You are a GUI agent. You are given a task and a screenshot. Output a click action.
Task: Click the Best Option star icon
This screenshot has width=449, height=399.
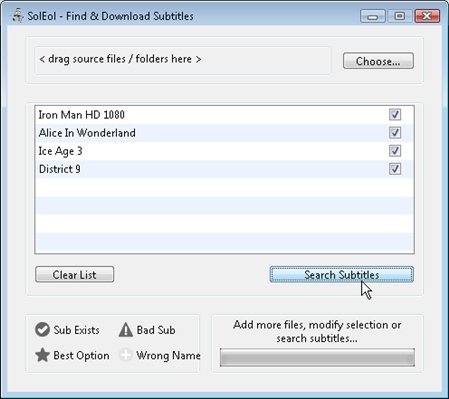[42, 355]
